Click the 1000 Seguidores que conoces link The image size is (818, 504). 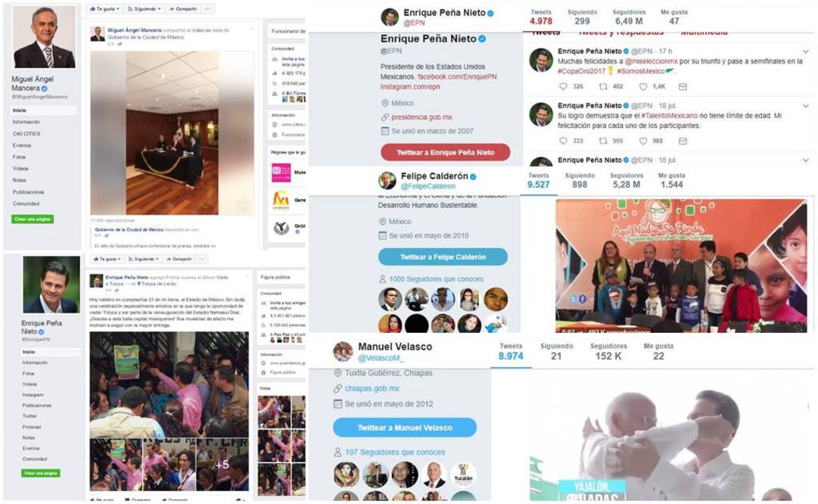click(x=436, y=279)
